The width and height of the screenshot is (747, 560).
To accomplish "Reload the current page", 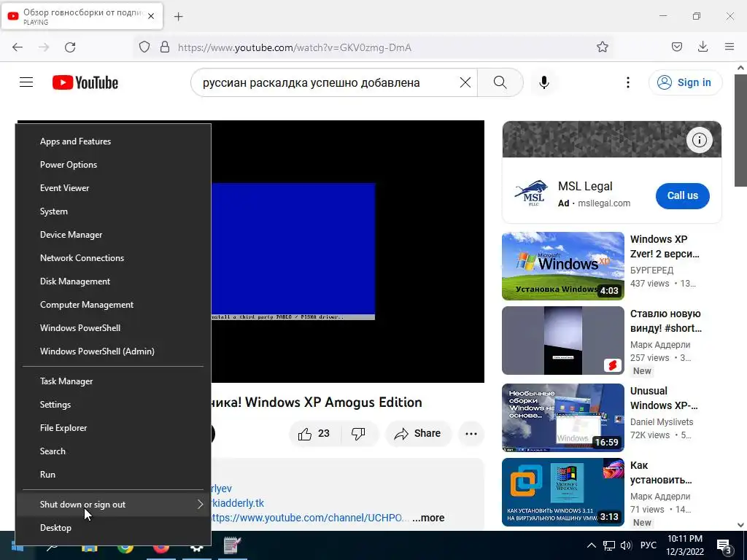I will coord(70,47).
